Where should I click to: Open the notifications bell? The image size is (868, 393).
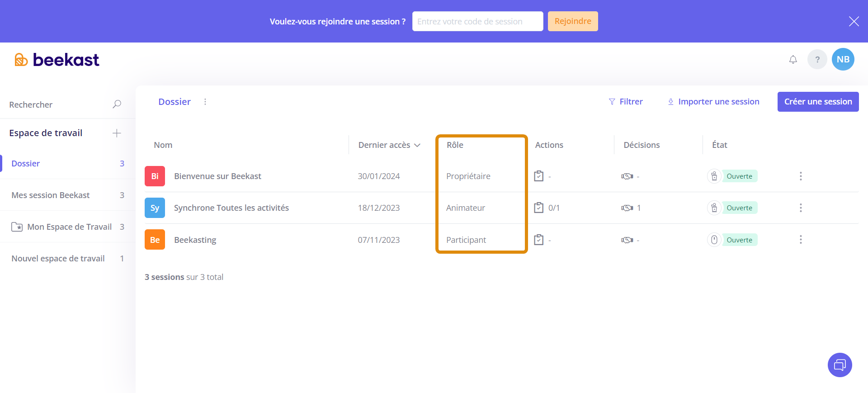793,59
